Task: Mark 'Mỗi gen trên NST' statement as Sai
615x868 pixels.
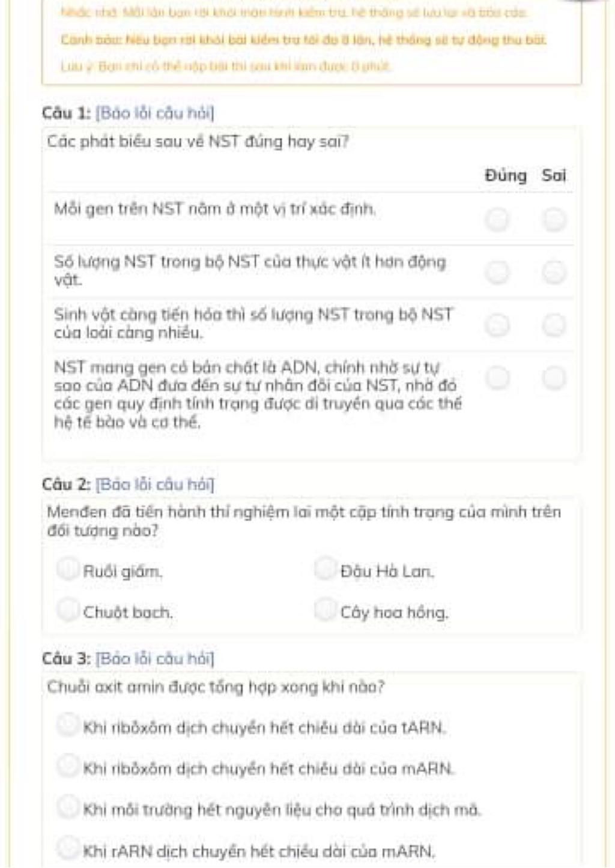Action: tap(554, 220)
